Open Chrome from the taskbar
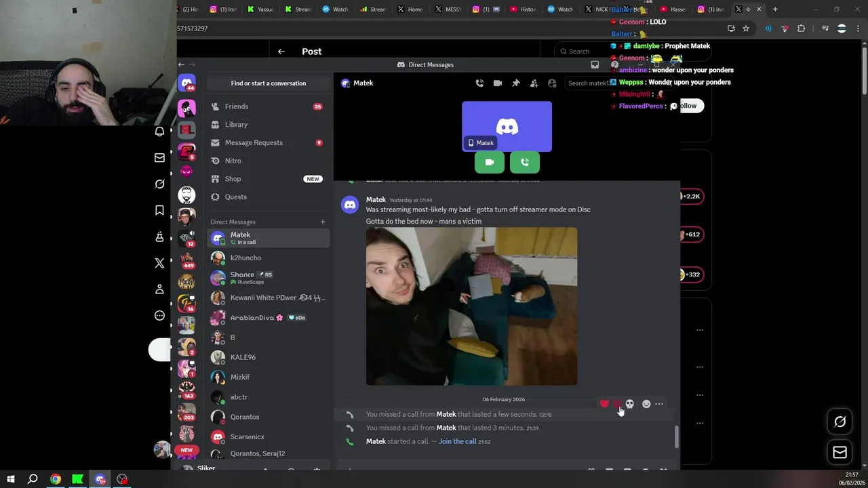This screenshot has width=868, height=488. point(56,479)
